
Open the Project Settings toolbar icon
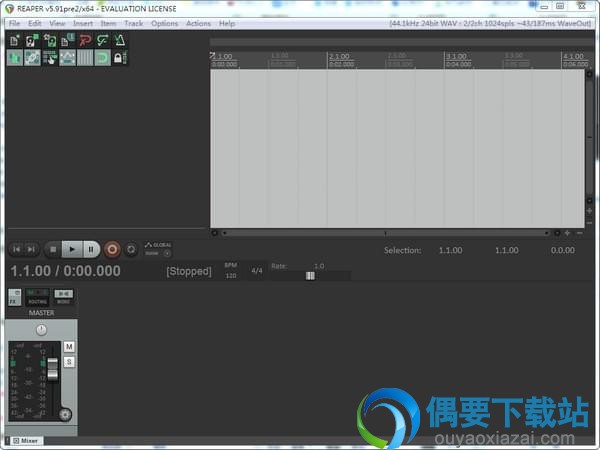coord(67,40)
